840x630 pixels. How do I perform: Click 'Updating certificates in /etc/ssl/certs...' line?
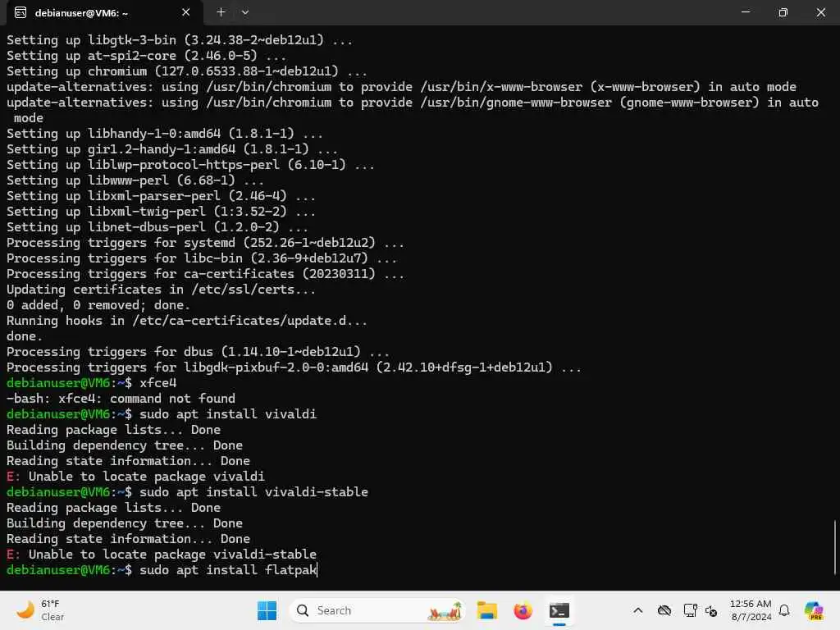tap(161, 290)
